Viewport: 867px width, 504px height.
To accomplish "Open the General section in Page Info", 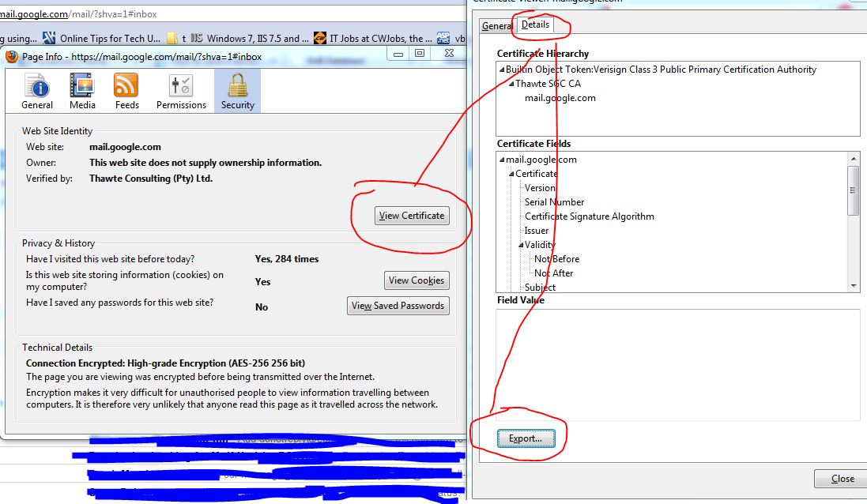I will tap(37, 92).
